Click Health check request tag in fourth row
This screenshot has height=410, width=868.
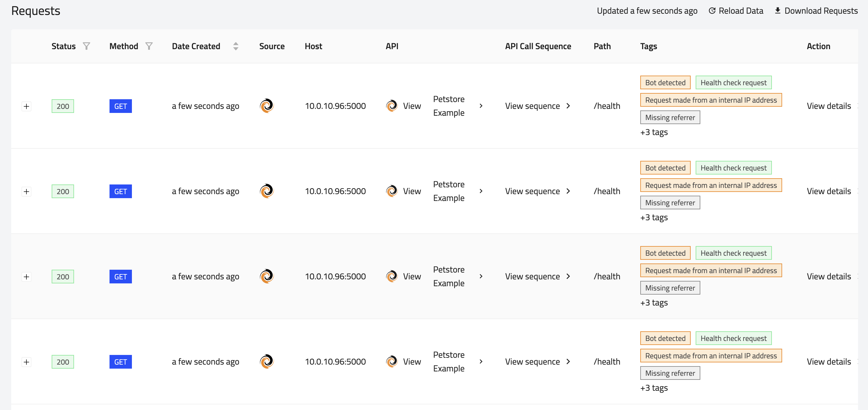(733, 338)
